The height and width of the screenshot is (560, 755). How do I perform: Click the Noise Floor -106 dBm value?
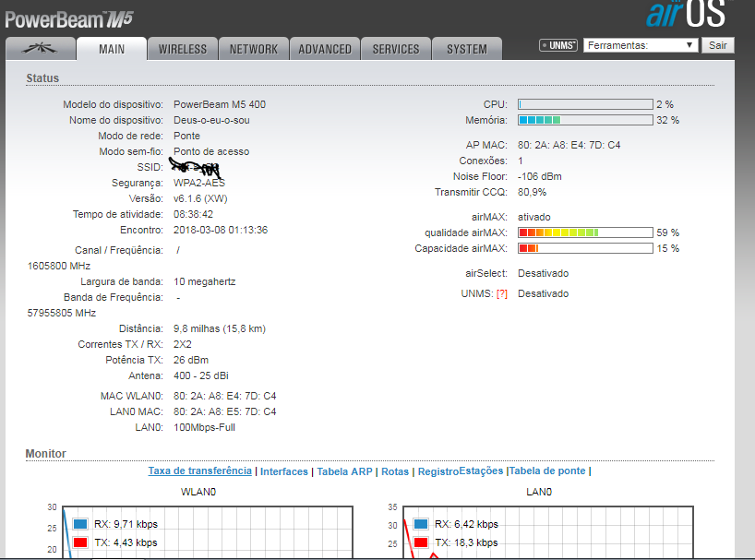coord(540,176)
